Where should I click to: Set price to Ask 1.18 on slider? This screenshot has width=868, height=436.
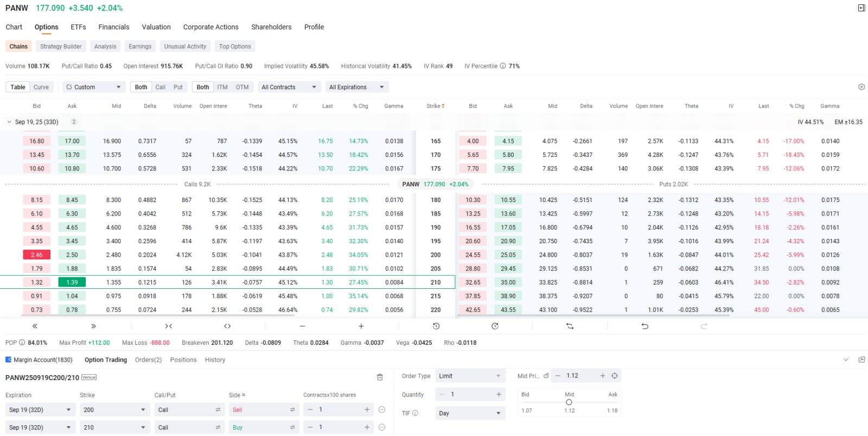[x=612, y=410]
